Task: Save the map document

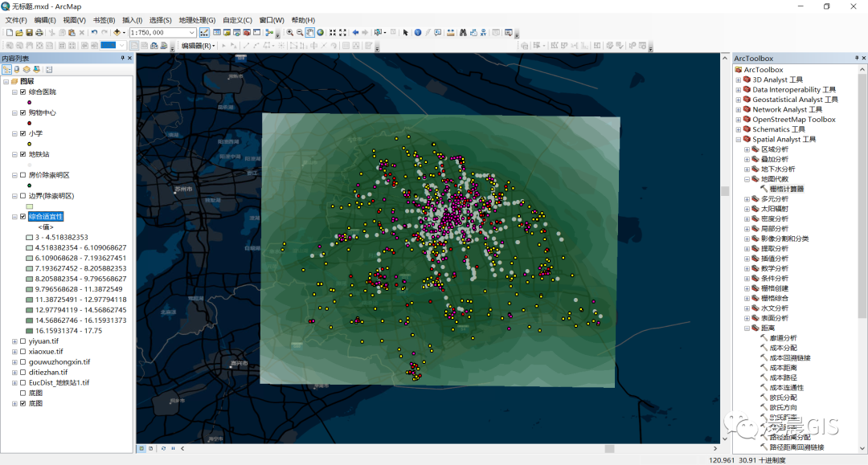Action: [30, 33]
